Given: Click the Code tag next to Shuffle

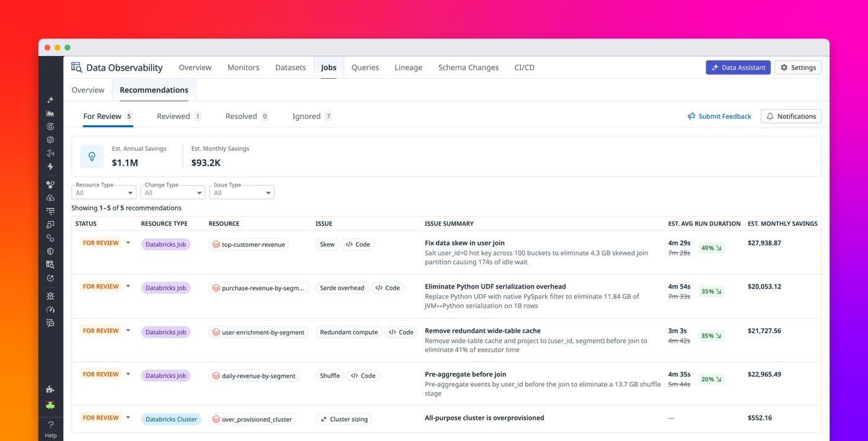Looking at the screenshot, I should pos(363,376).
